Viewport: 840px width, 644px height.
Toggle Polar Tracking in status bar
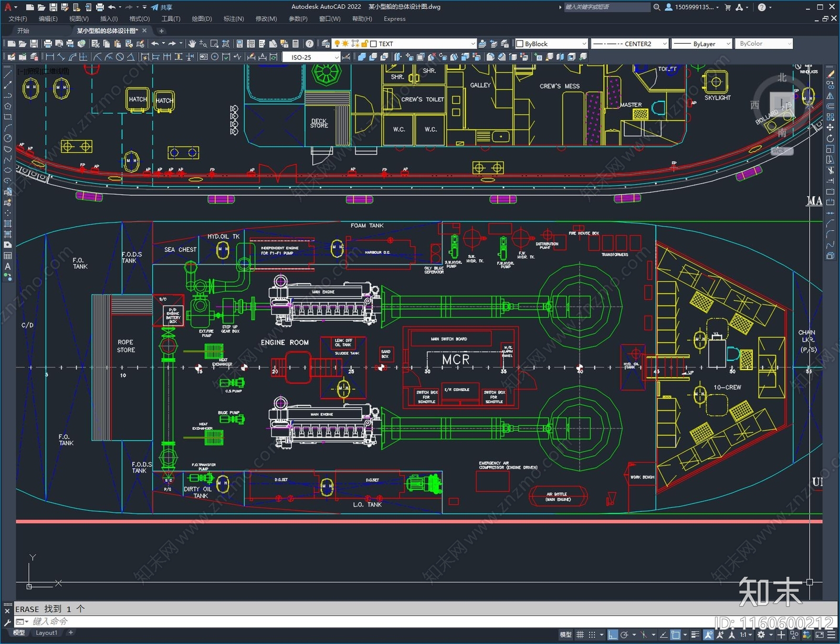[624, 635]
